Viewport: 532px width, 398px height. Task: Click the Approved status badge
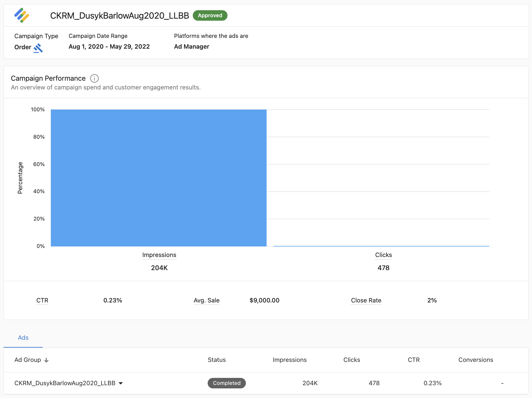point(210,15)
